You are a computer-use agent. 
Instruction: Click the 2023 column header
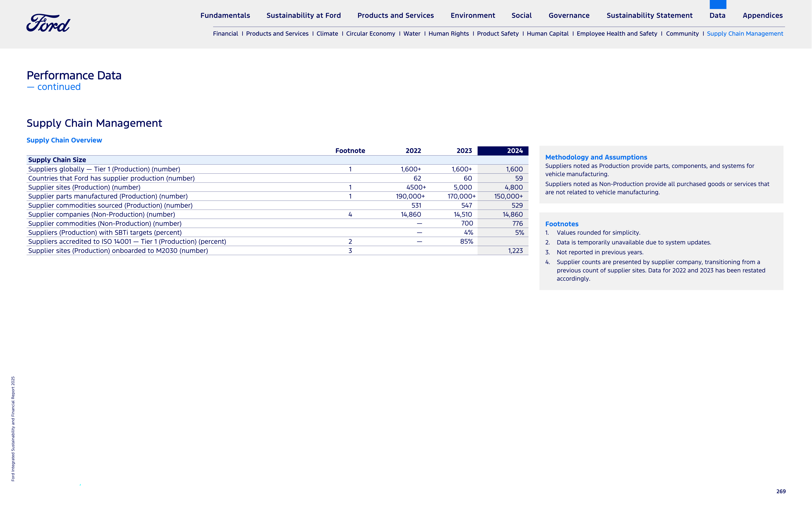(x=464, y=151)
